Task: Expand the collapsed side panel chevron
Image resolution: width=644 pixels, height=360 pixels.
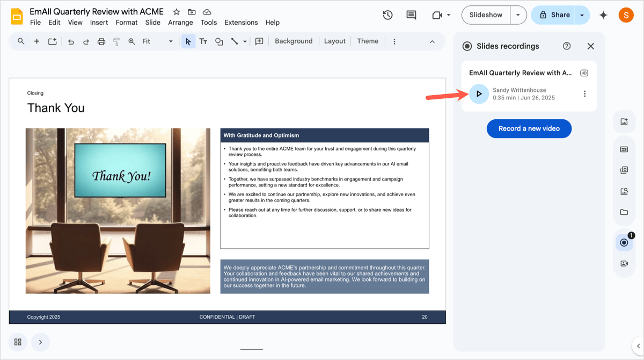Action: pyautogui.click(x=638, y=346)
